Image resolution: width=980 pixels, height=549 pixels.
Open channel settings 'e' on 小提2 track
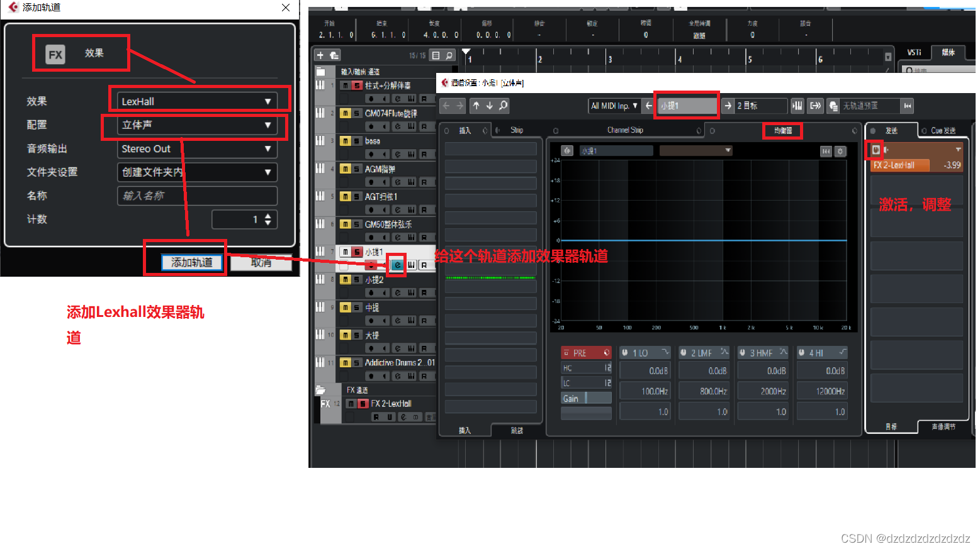pyautogui.click(x=397, y=292)
